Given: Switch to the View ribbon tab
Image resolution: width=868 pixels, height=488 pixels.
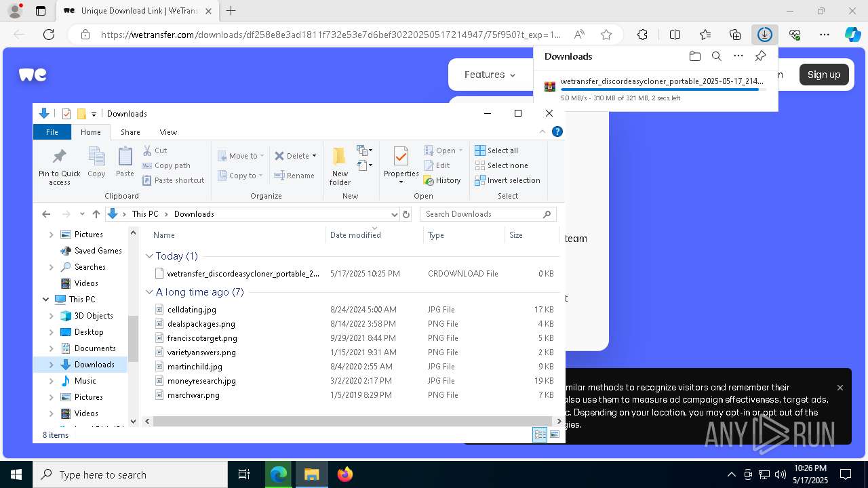Looking at the screenshot, I should click(x=168, y=132).
